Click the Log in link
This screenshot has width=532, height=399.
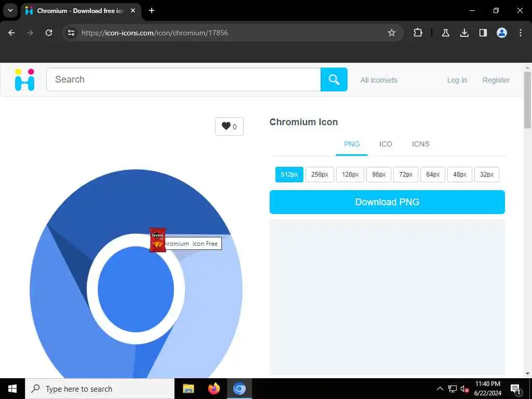coord(457,80)
